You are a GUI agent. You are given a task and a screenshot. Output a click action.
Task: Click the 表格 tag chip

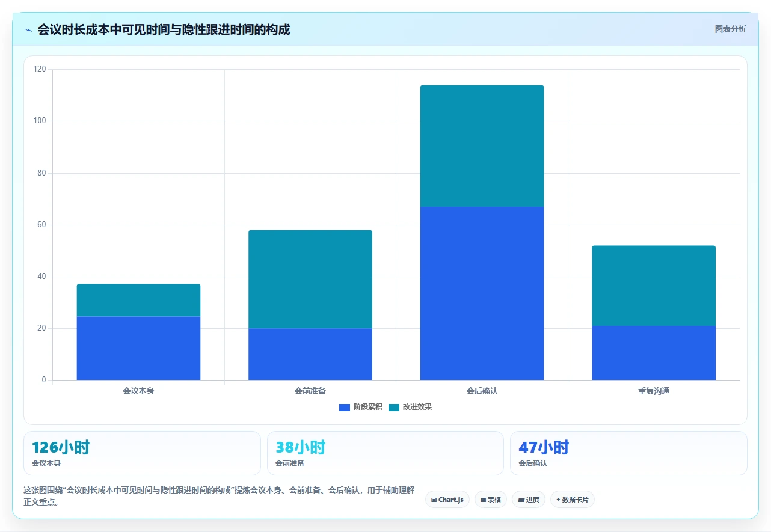coord(491,500)
